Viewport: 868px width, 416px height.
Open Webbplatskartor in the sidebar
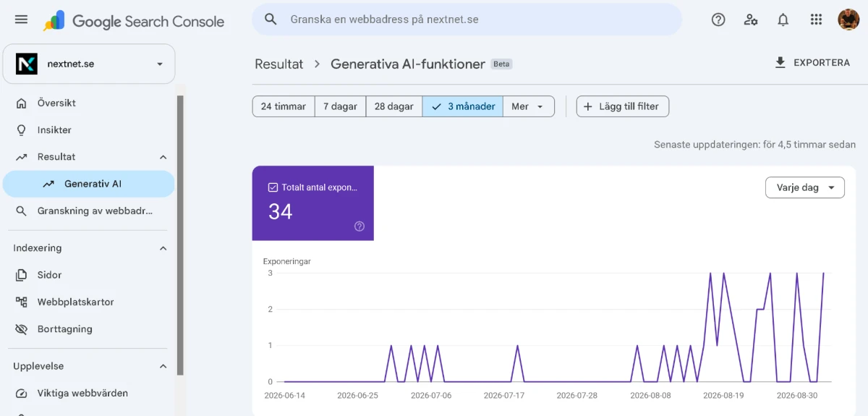[x=88, y=302]
